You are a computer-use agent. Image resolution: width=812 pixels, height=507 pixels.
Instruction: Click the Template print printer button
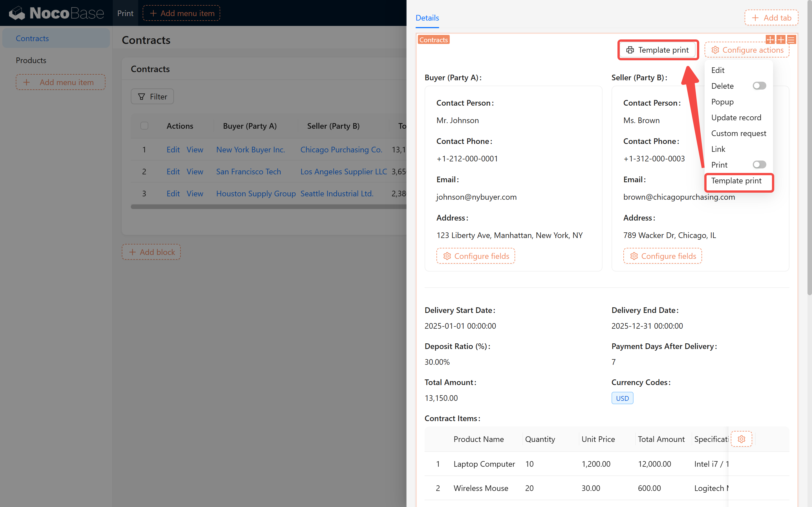click(x=658, y=50)
